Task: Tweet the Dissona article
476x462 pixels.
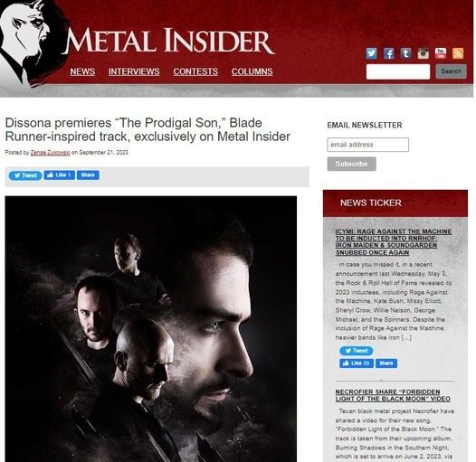Action: (x=25, y=175)
